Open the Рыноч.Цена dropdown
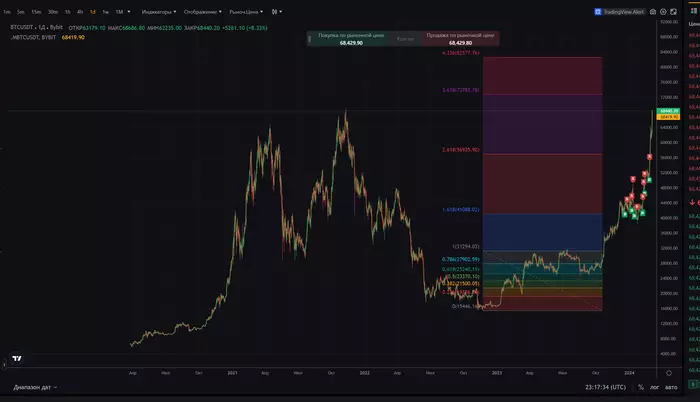This screenshot has width=700, height=402. click(246, 12)
